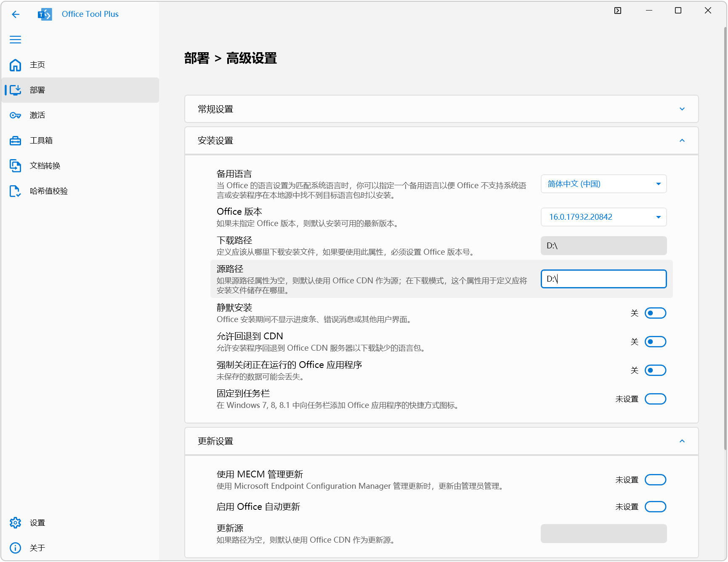Collapse the 安装设置 section chevron
Image resolution: width=728 pixels, height=562 pixels.
pos(682,141)
